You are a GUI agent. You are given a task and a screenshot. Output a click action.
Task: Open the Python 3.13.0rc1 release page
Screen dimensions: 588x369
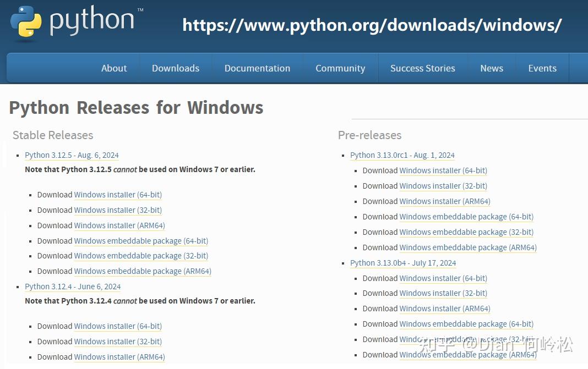pos(402,155)
